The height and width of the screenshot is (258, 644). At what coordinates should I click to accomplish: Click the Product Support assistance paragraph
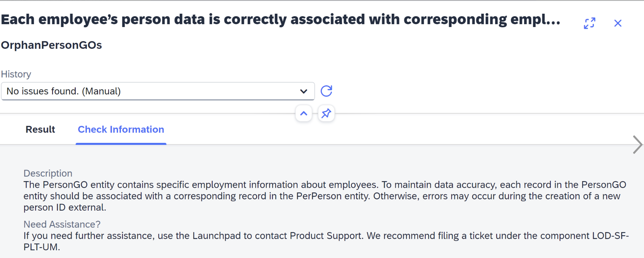[x=326, y=241]
